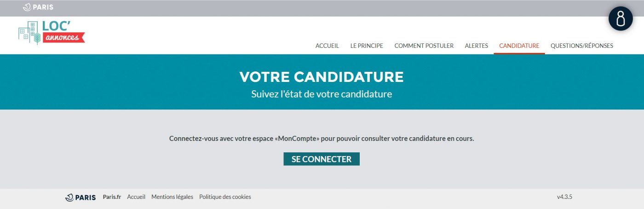Select COMMENT POSTULER in the navigation
Image resolution: width=644 pixels, height=209 pixels.
[x=424, y=46]
